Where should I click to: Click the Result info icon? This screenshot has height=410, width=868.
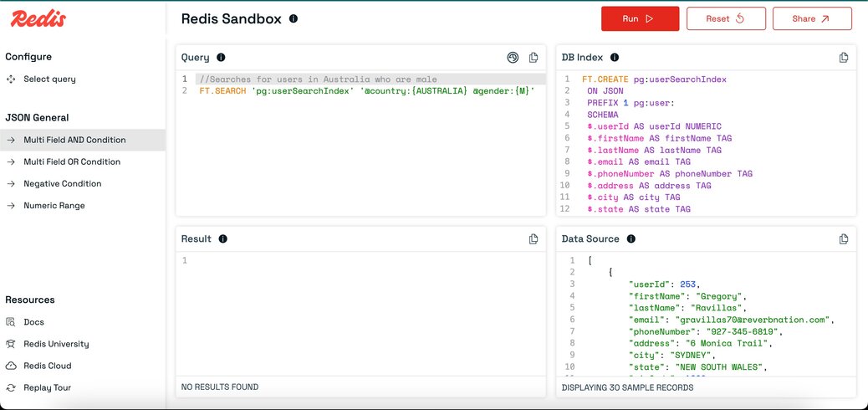coord(222,238)
